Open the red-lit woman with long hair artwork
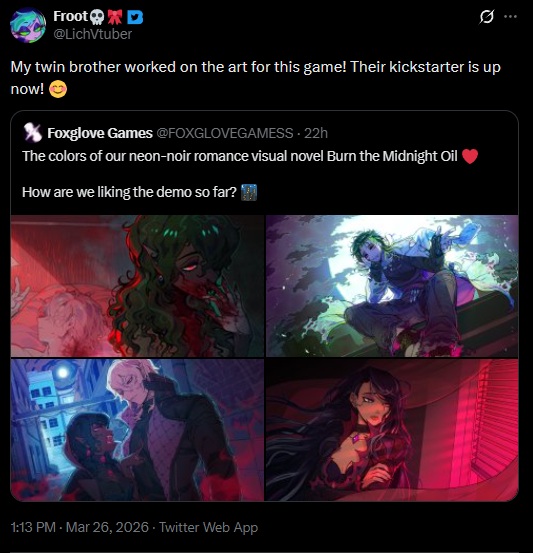The height and width of the screenshot is (553, 533). pyautogui.click(x=392, y=430)
